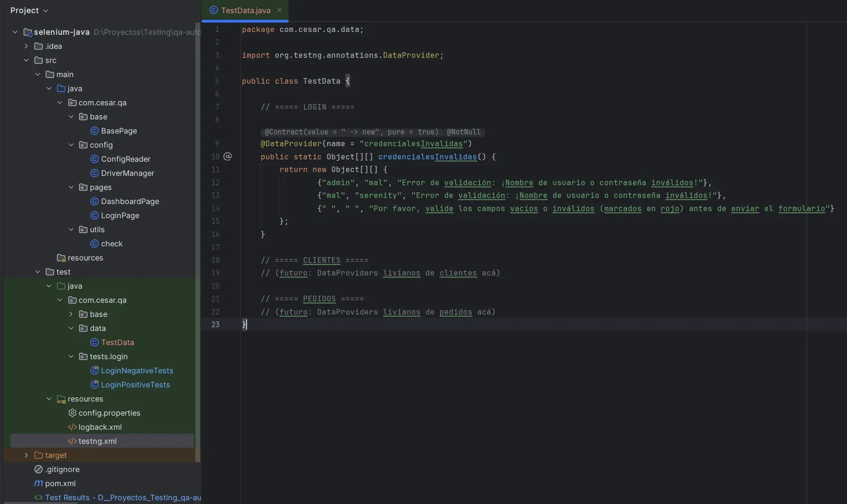The image size is (847, 504).
Task: Collapse the src folder
Action: pos(26,60)
